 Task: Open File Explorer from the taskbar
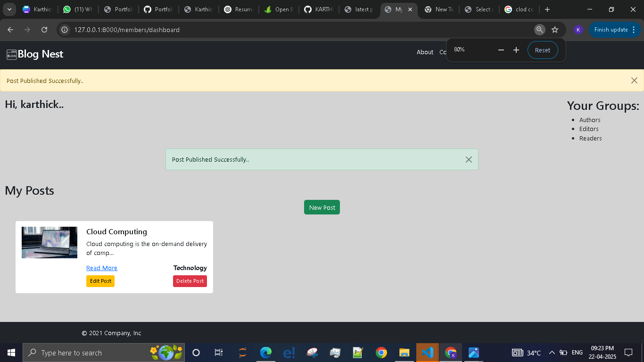404,353
